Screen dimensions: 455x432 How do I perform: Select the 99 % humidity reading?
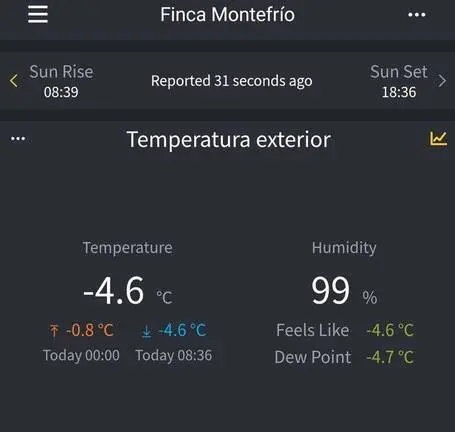[x=344, y=291]
